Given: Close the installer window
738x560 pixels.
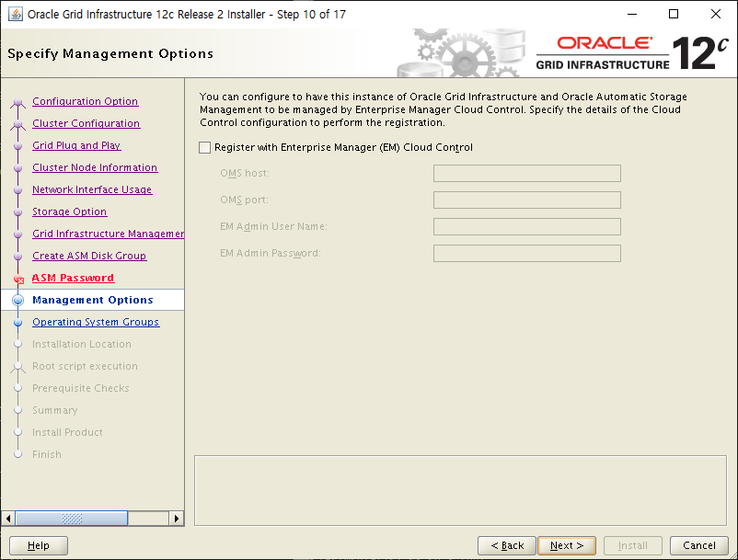Looking at the screenshot, I should point(716,14).
